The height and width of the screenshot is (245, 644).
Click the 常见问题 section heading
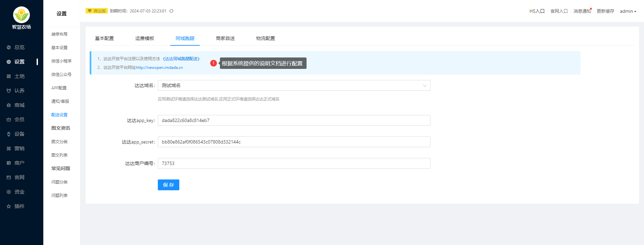coord(61,168)
